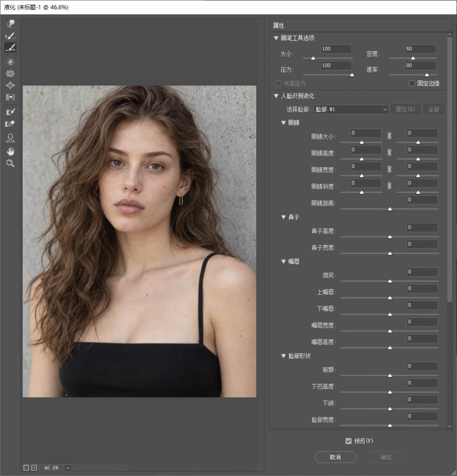Select the Hand tool
The height and width of the screenshot is (476, 457).
point(10,151)
